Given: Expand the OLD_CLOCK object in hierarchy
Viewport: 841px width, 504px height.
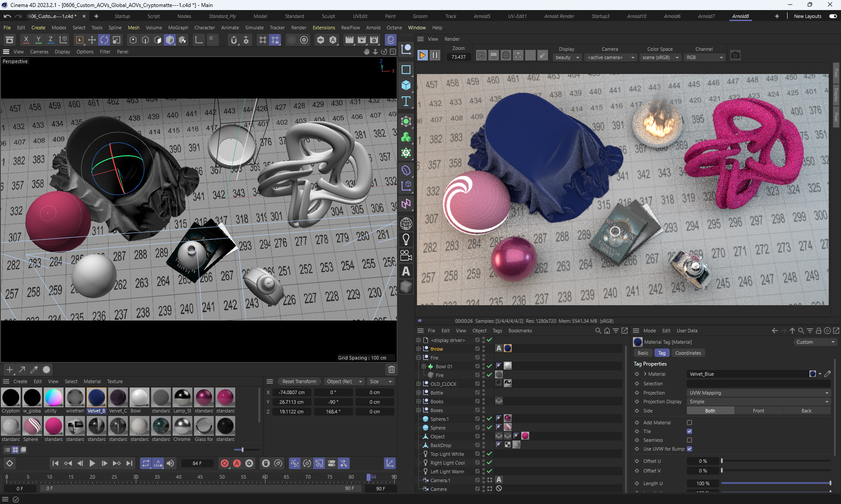Looking at the screenshot, I should (418, 384).
